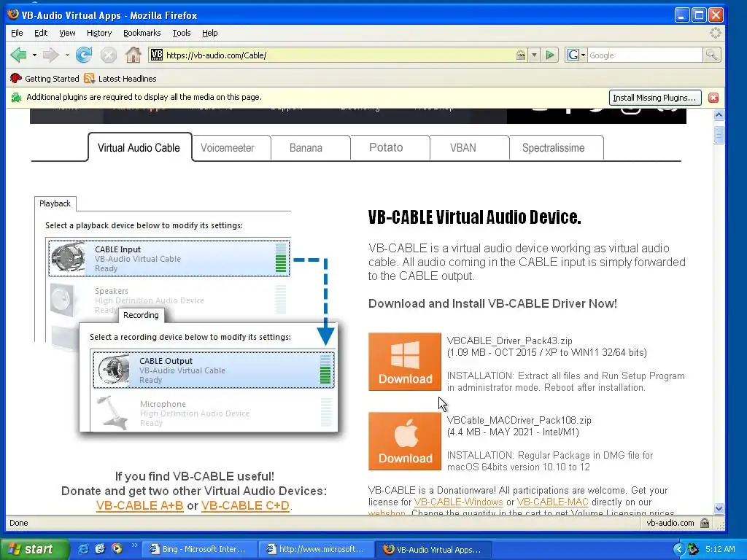Click vb-audio.com text in status bar
Viewport: 747px width, 560px height.
[670, 523]
